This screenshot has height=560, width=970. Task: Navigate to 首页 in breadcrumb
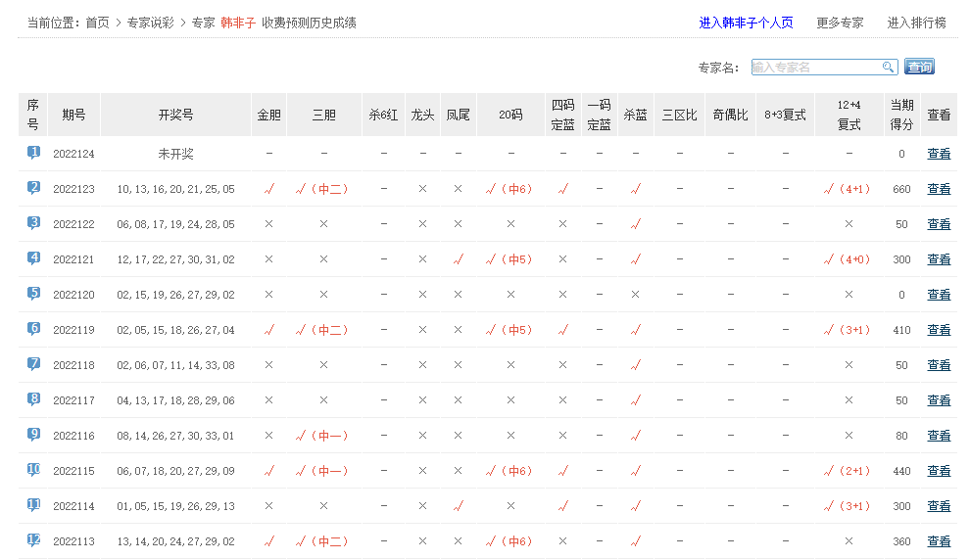pos(97,23)
